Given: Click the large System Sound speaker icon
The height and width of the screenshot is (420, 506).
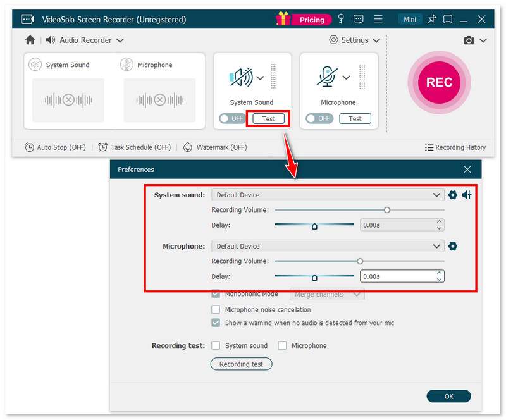Looking at the screenshot, I should coord(242,77).
